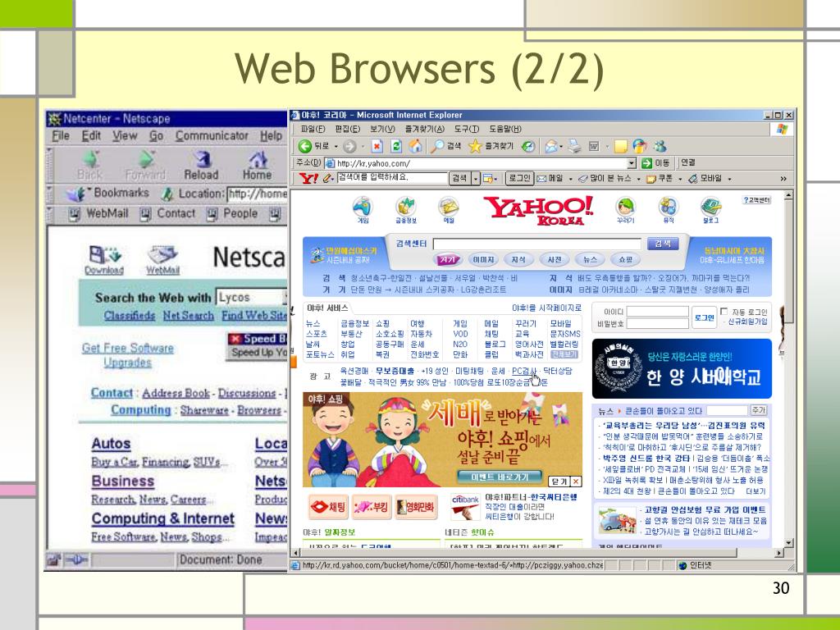Select the 뉴스 search tab on Yahoo
Viewport: 840px width, 630px height.
click(x=590, y=260)
